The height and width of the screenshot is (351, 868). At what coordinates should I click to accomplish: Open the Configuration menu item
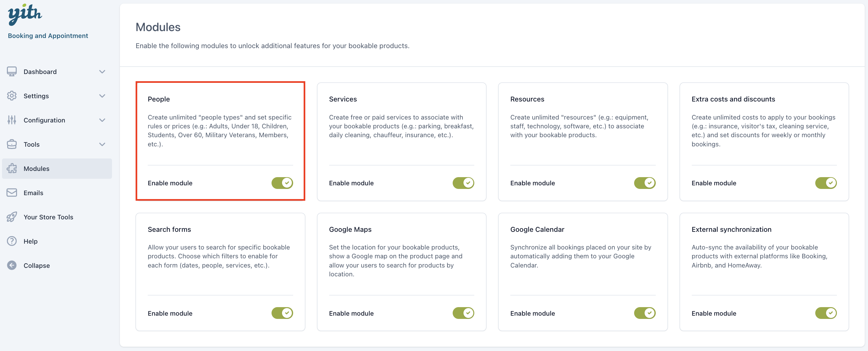(57, 120)
